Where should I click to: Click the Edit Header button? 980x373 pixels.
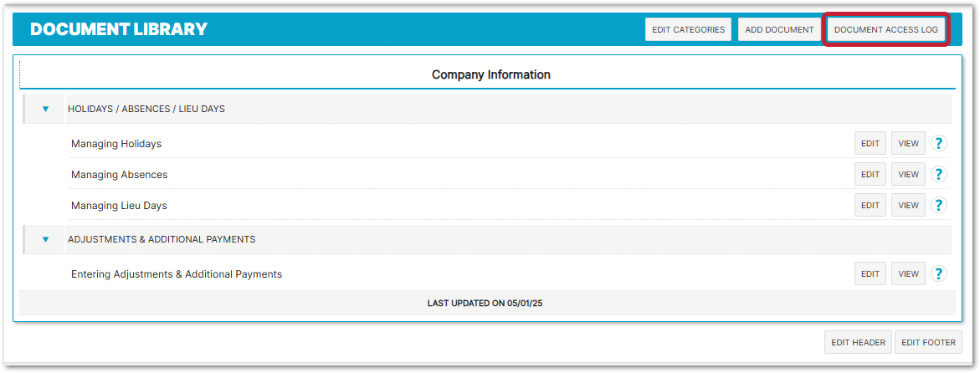tap(858, 342)
